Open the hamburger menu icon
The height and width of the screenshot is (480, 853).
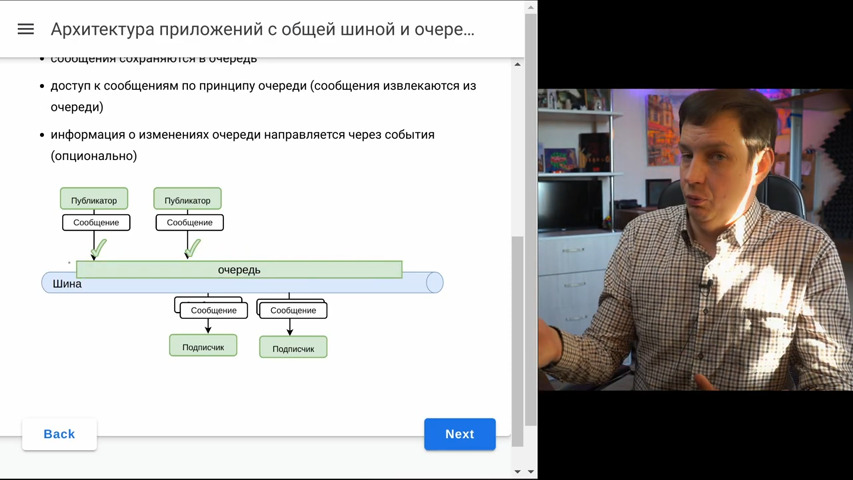point(26,29)
